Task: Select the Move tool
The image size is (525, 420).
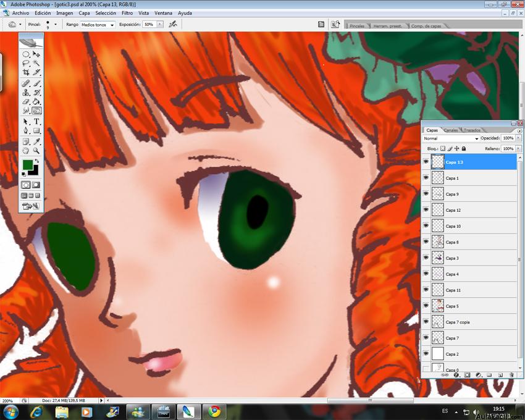Action: (x=36, y=54)
